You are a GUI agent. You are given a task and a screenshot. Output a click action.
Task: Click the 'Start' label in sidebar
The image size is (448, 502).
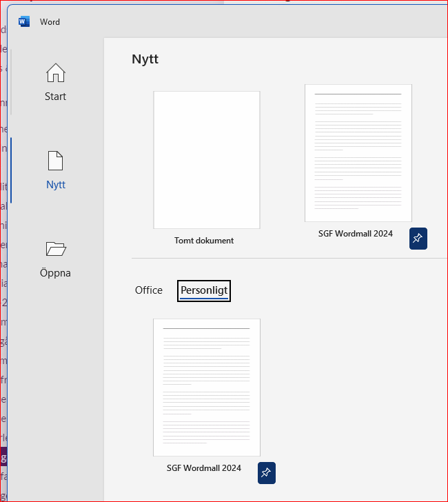click(55, 97)
